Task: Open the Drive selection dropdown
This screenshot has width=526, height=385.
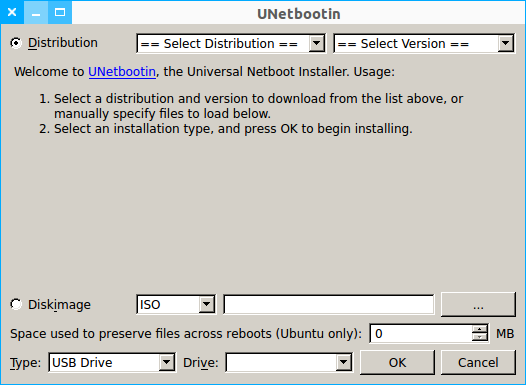Action: tap(289, 363)
